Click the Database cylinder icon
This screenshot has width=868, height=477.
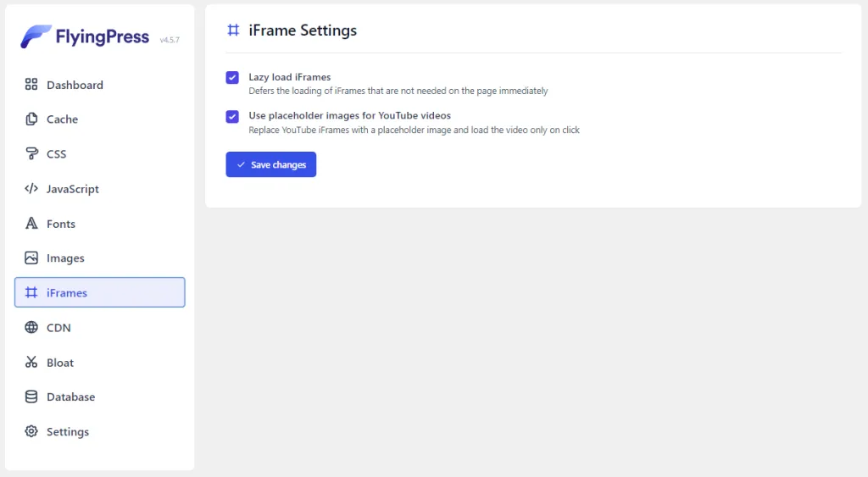point(31,397)
